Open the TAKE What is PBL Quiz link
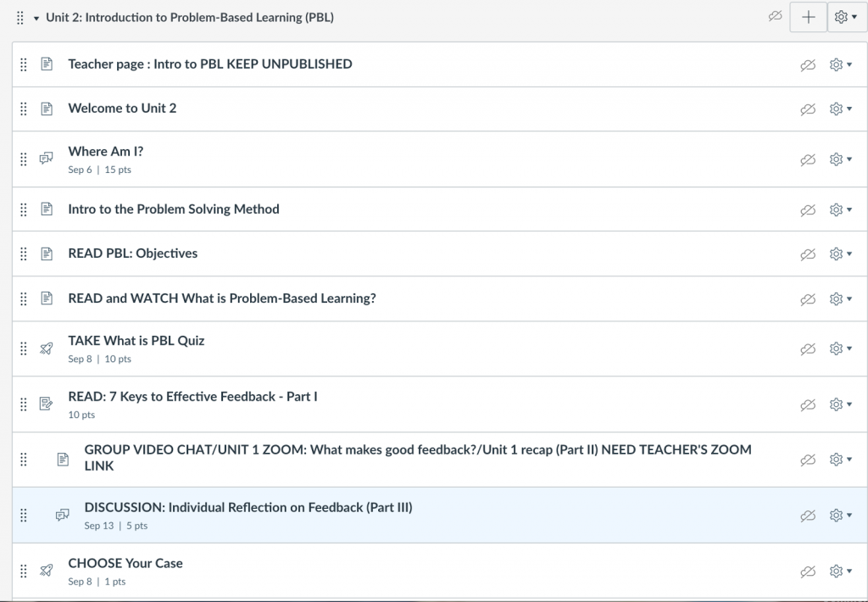Image resolution: width=868 pixels, height=602 pixels. pyautogui.click(x=136, y=341)
